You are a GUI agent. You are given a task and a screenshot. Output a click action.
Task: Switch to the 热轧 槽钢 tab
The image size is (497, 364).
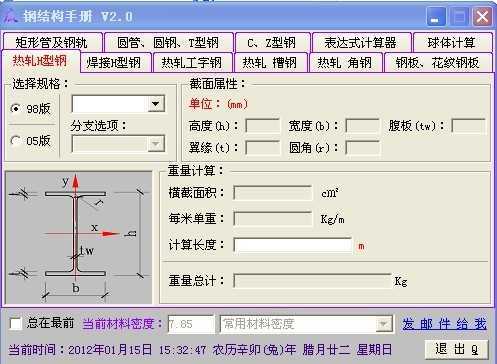click(270, 62)
